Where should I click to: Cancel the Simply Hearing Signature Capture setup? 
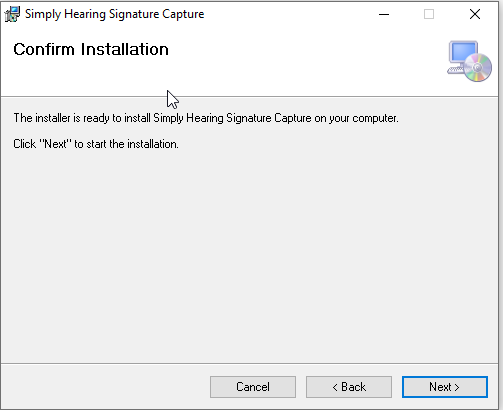click(x=253, y=387)
